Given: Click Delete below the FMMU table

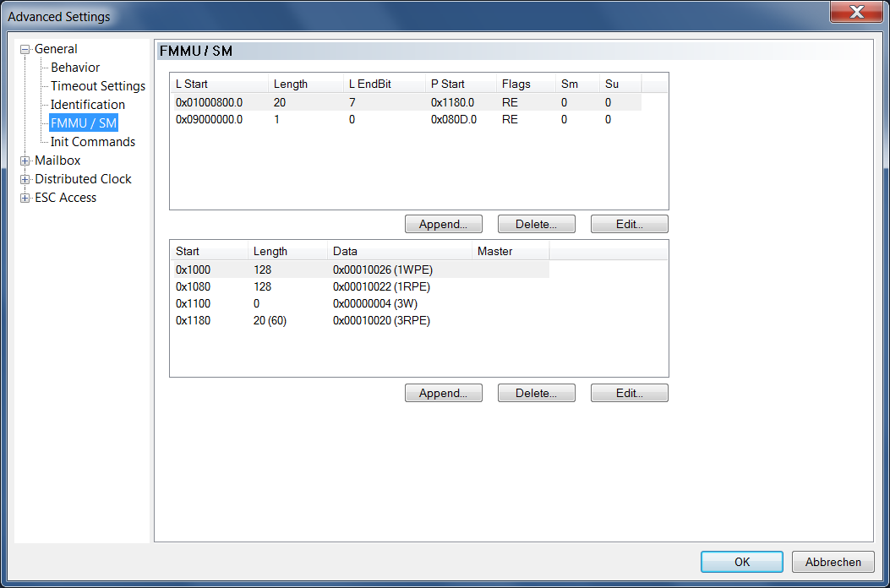Looking at the screenshot, I should pyautogui.click(x=537, y=224).
